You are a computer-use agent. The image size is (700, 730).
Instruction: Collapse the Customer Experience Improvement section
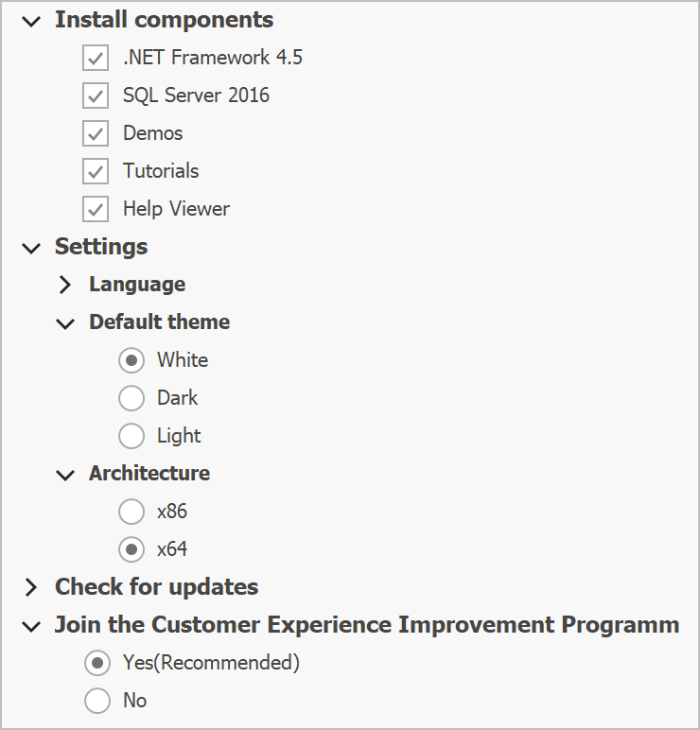coord(32,626)
